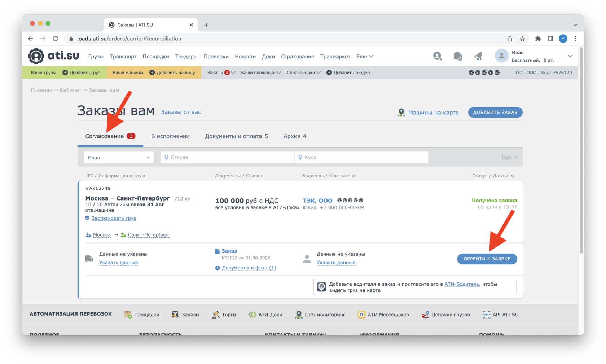Open the Заказы от вас link

point(181,112)
